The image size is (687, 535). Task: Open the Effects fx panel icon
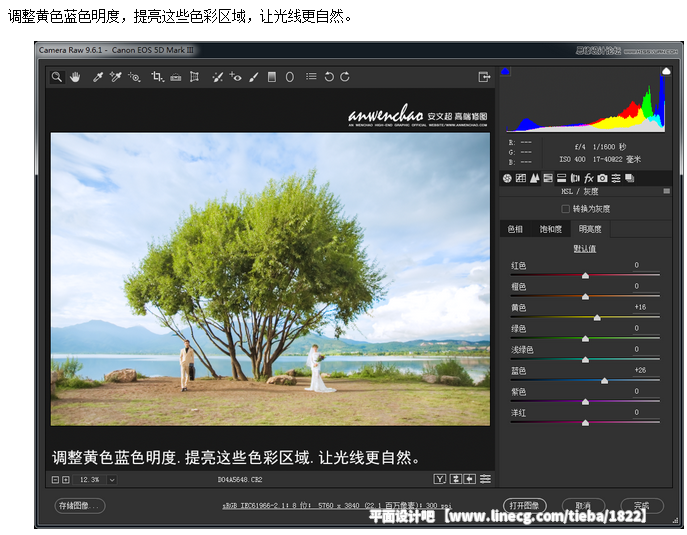[589, 178]
